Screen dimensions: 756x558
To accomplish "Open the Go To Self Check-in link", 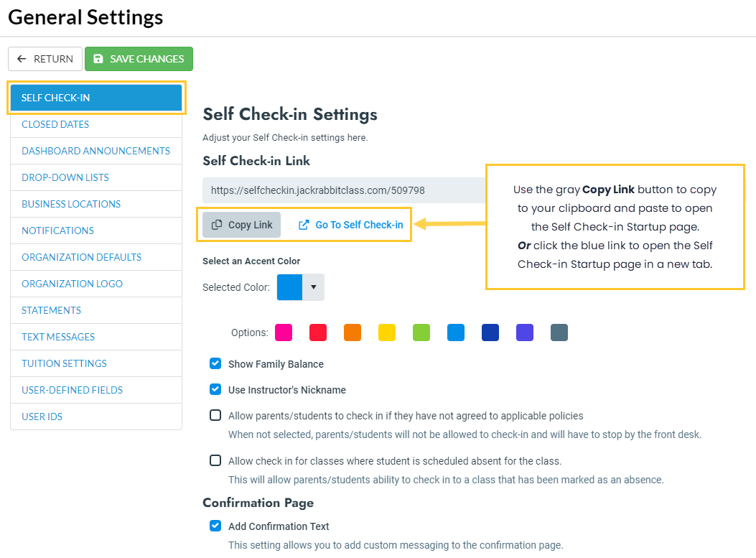I will click(x=359, y=225).
